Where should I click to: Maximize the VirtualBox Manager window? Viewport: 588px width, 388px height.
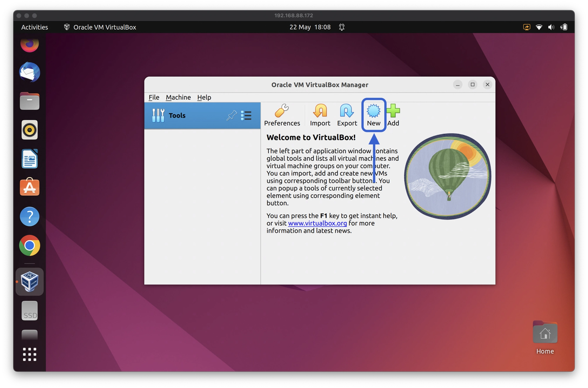[x=472, y=85]
